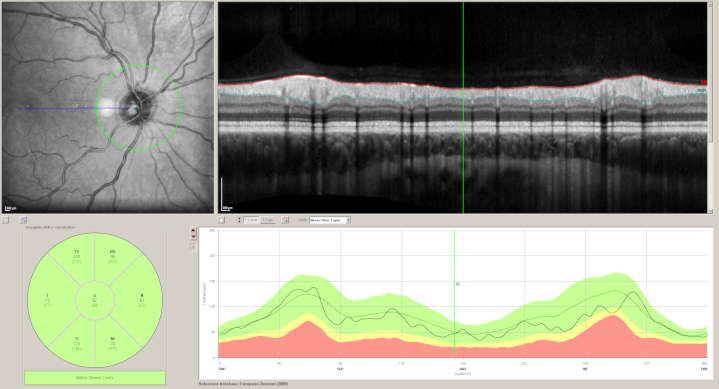Screen dimensions: 719x389
Task: Click the red ILM segmentation line on OCT
Action: coord(463,87)
